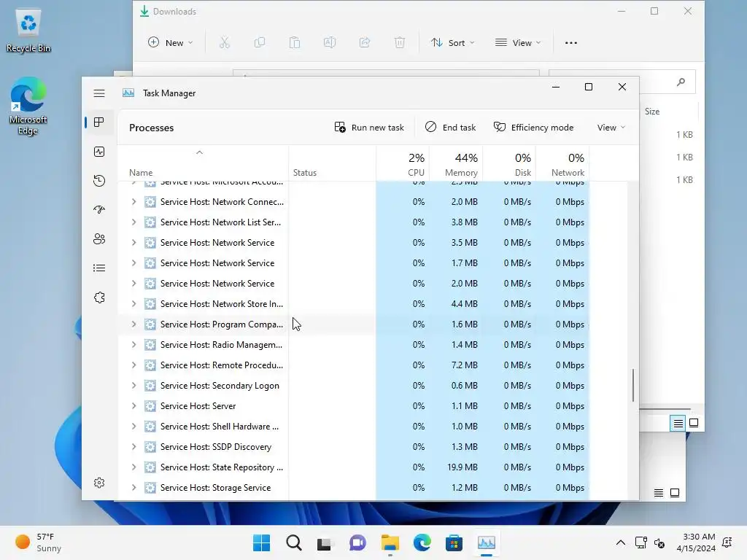The width and height of the screenshot is (747, 560).
Task: Open Task Manager hamburger navigation menu
Action: click(x=99, y=93)
